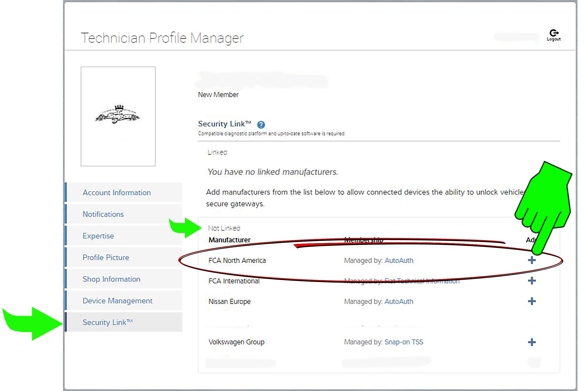The image size is (588, 391).
Task: Follow Fiat Technical Information link
Action: click(x=422, y=281)
